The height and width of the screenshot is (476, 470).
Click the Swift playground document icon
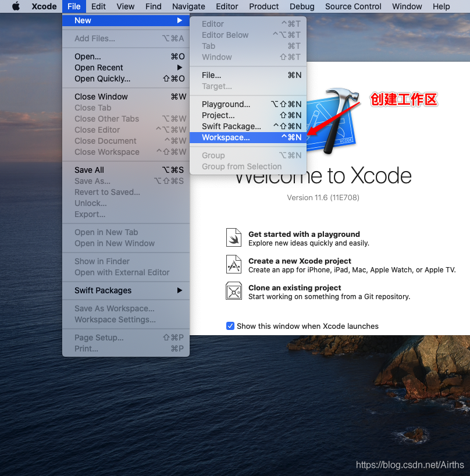tap(233, 237)
